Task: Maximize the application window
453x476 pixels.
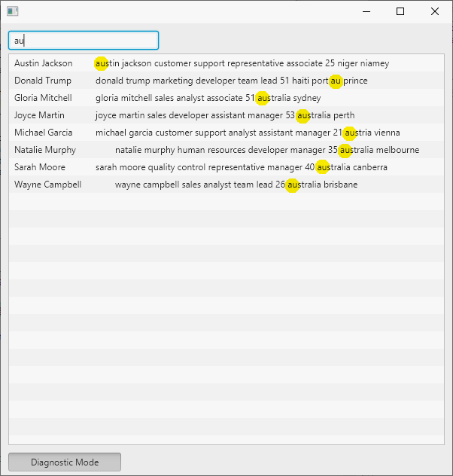Action: click(x=400, y=11)
